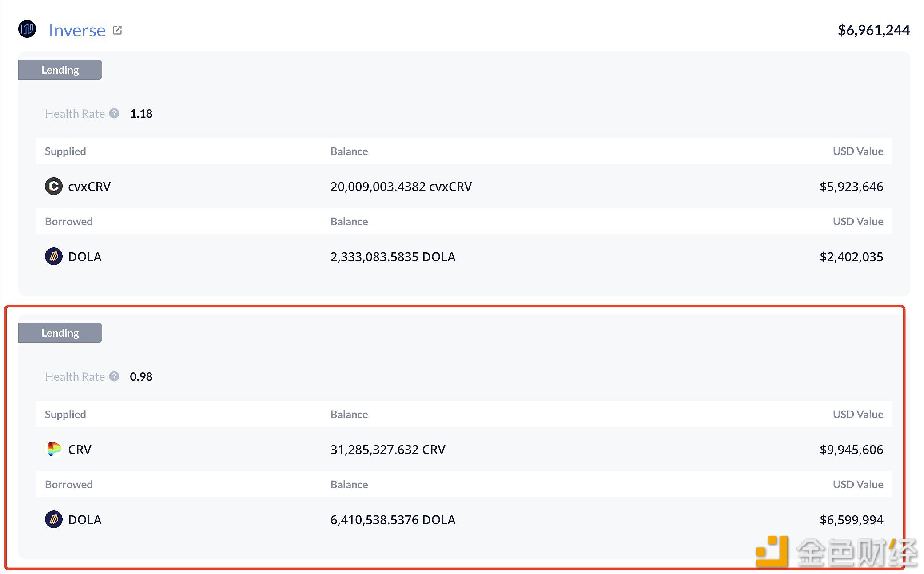Click the USD Value header above $5,923,646
Image resolution: width=924 pixels, height=574 pixels.
click(858, 151)
